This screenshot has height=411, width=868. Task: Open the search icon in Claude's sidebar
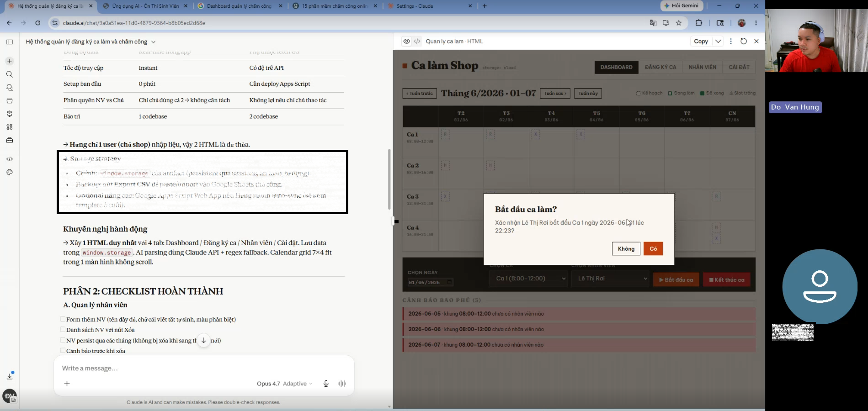click(x=10, y=74)
